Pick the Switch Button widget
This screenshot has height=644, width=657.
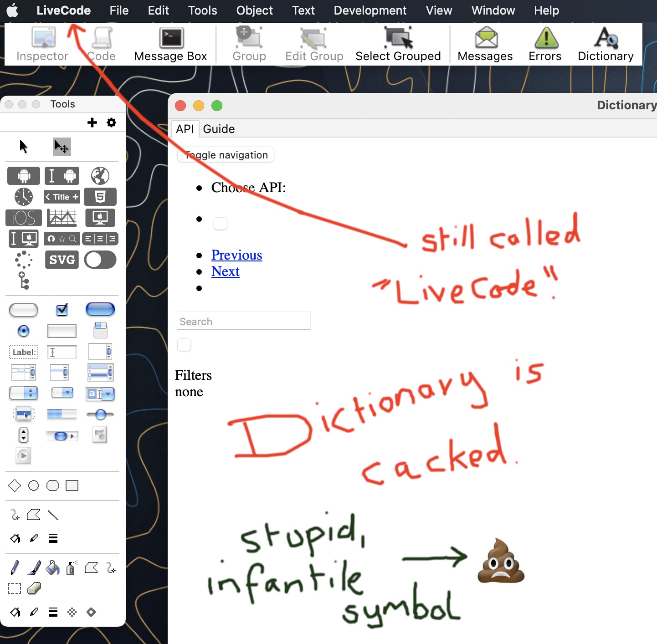coord(100,260)
